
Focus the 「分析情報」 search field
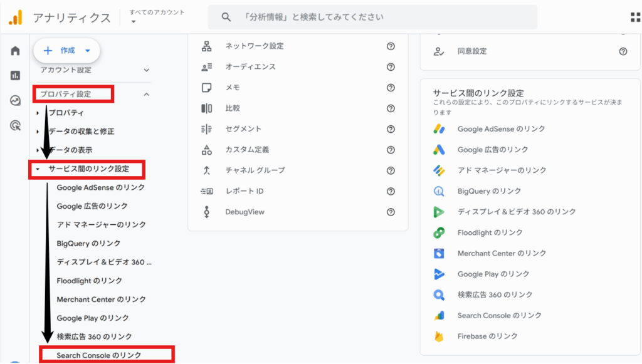(x=372, y=17)
